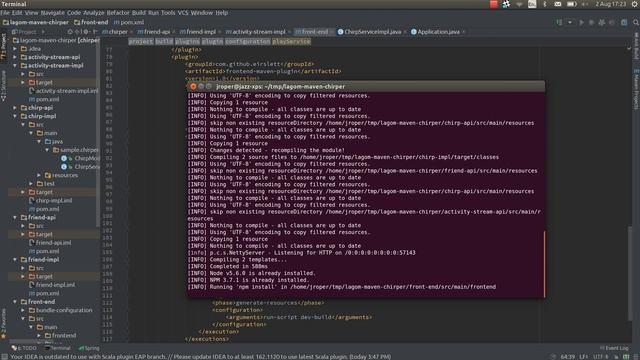Switch to the activity-stream-impl editor tab
This screenshot has width=640, height=360.
point(258,32)
